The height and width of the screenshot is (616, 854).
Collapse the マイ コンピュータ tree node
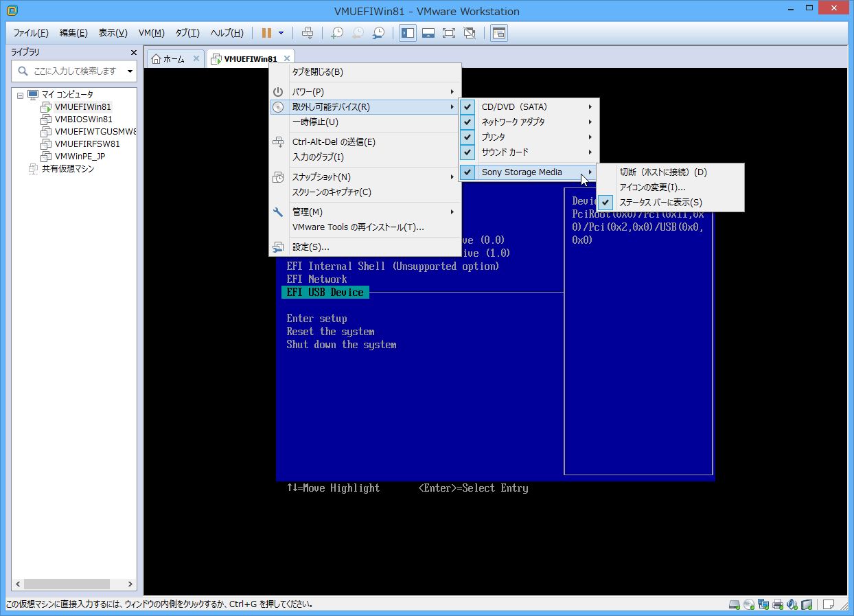tap(20, 95)
